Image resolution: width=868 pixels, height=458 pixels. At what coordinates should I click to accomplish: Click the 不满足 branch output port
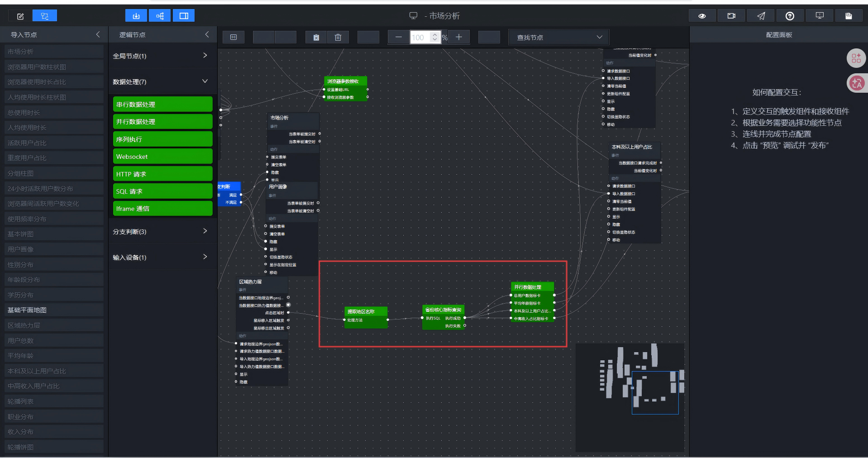[241, 202]
